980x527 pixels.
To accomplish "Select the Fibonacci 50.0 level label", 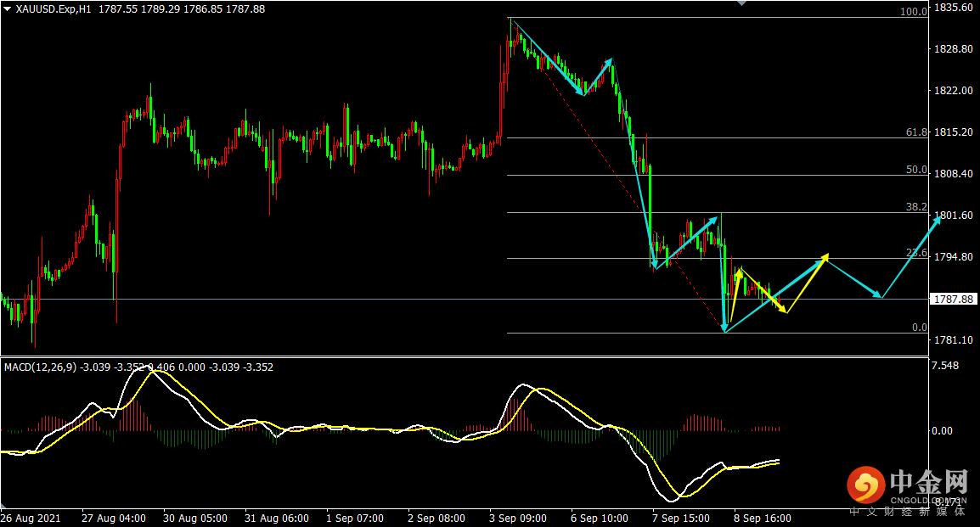I will point(917,170).
